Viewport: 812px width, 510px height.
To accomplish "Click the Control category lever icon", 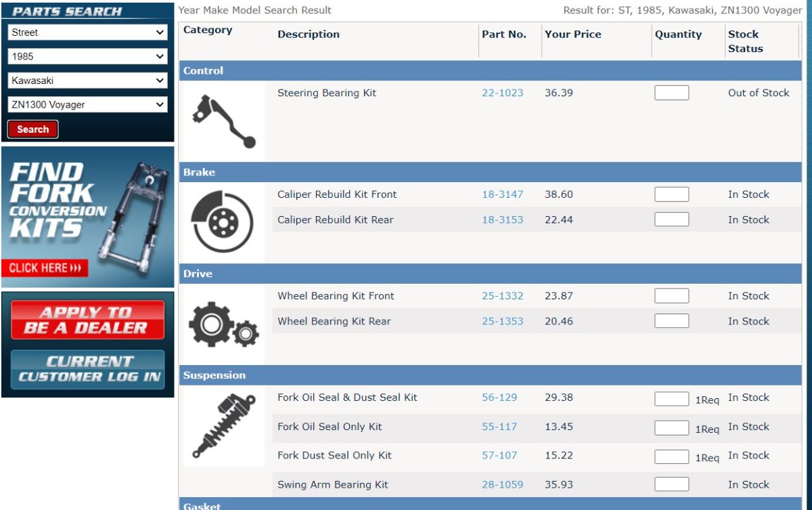I will point(223,121).
